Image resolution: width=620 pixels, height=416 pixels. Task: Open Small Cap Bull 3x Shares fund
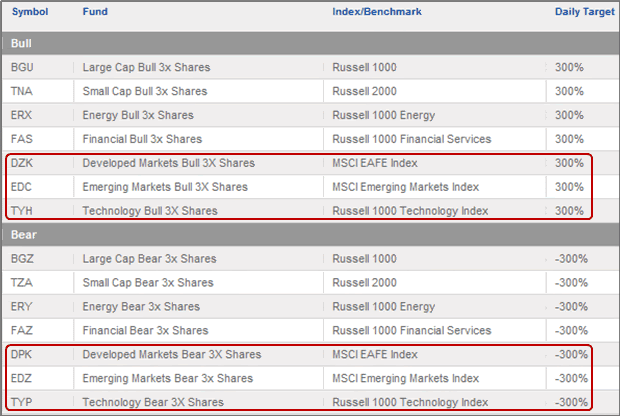pos(145,91)
